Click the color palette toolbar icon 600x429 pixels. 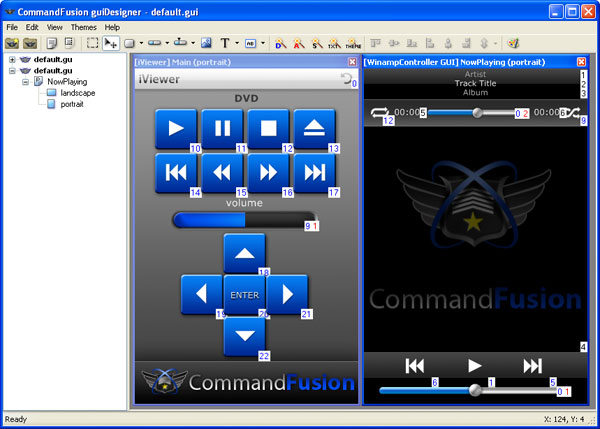[x=513, y=43]
